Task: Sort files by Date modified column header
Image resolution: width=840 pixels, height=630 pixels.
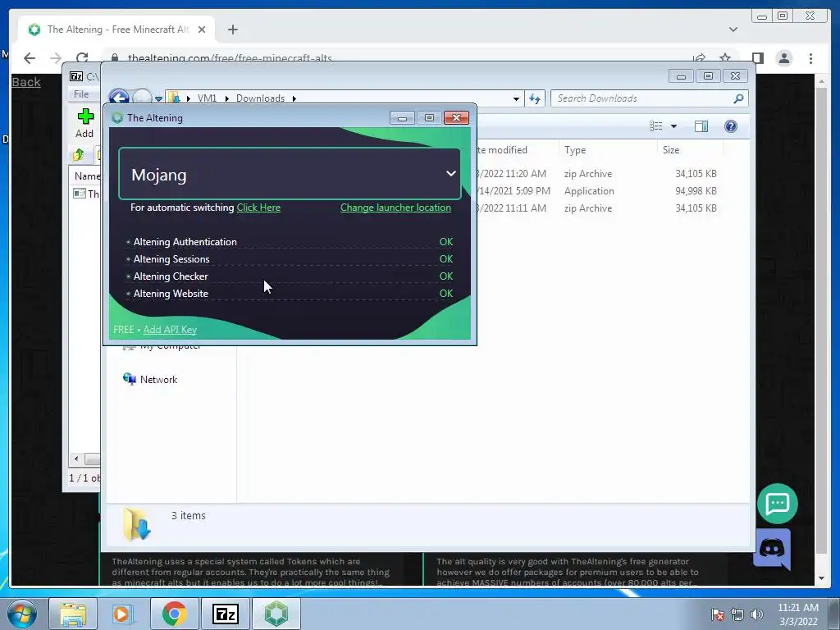Action: pyautogui.click(x=517, y=150)
